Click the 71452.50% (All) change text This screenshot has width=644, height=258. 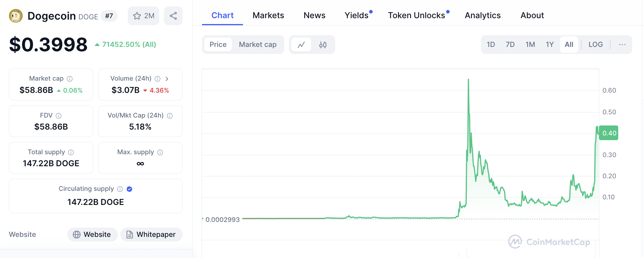tap(129, 45)
